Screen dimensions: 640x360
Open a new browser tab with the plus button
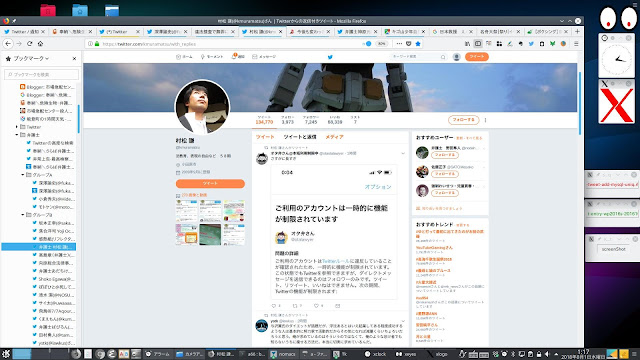[x=577, y=31]
